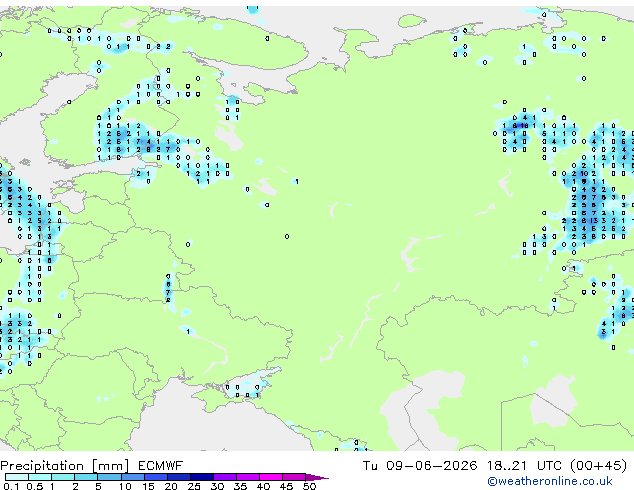Click the 30–35 mm purple legend swatch
634x490 pixels.
(224, 477)
